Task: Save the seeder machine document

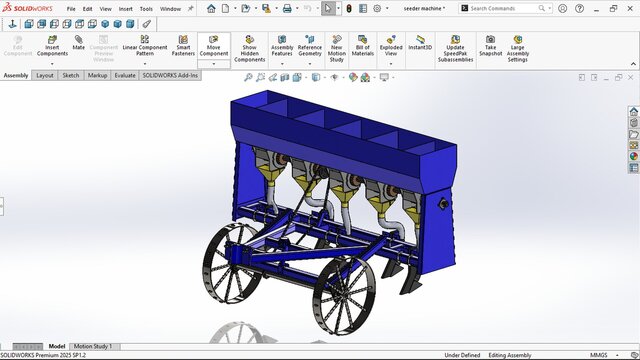Action: pyautogui.click(x=266, y=8)
